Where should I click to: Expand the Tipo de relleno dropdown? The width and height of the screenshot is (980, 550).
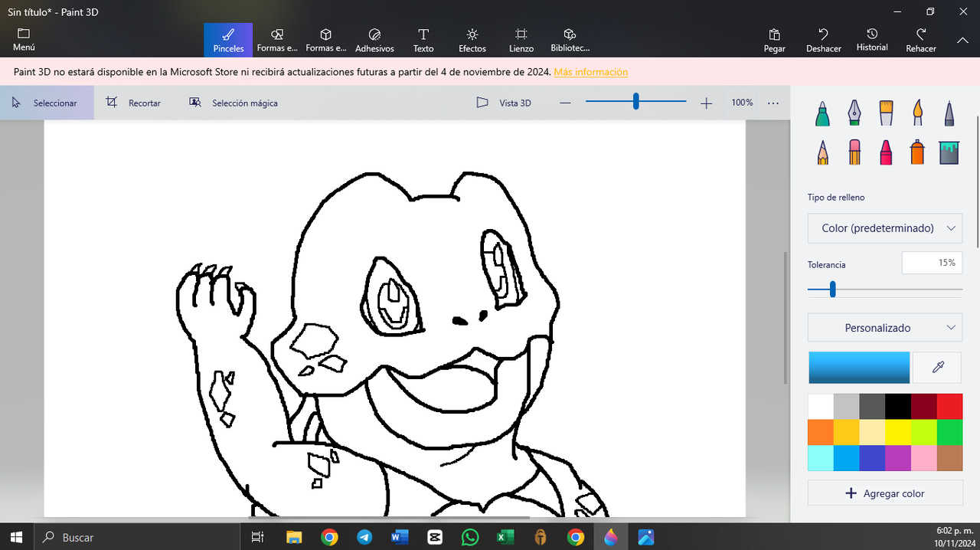[x=885, y=228]
